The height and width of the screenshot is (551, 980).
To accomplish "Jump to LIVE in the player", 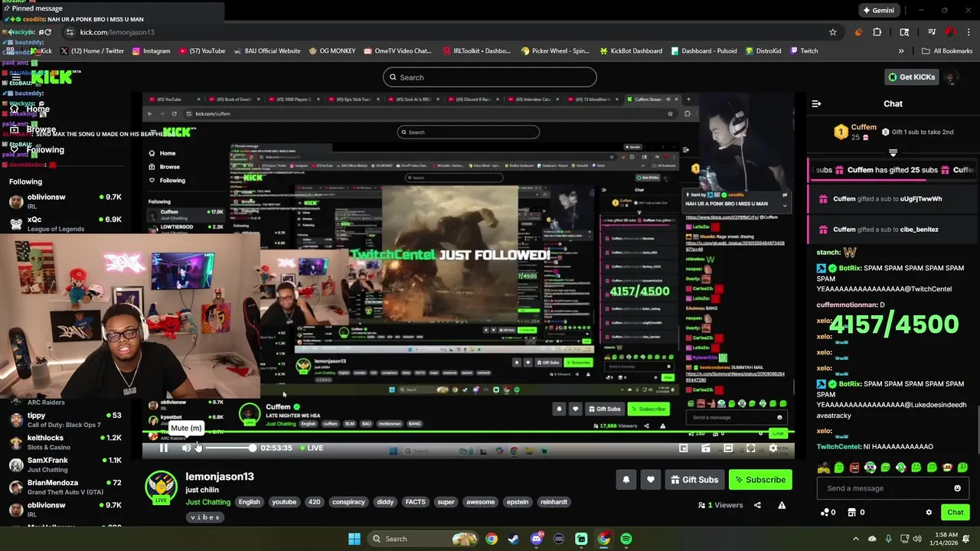I will pos(311,448).
